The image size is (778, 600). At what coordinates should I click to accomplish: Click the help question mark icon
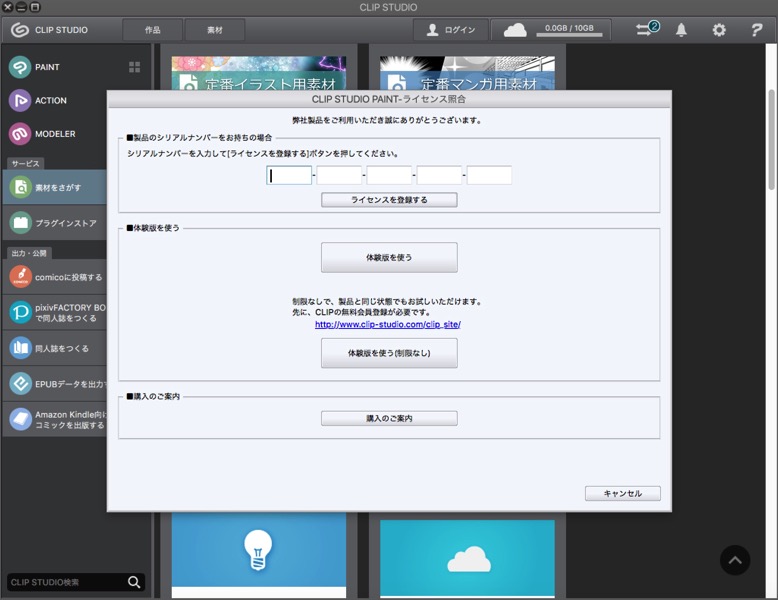pos(756,30)
